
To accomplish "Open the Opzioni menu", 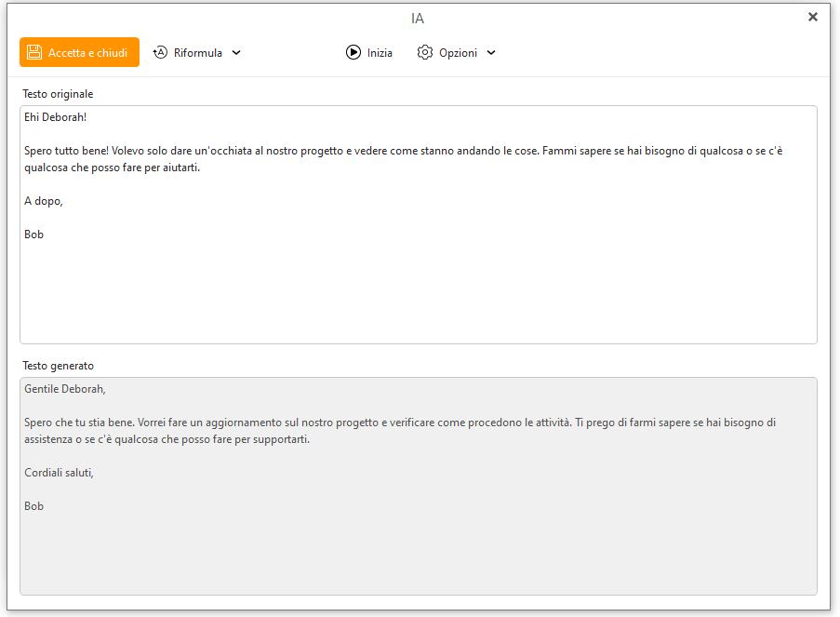I will (x=457, y=52).
